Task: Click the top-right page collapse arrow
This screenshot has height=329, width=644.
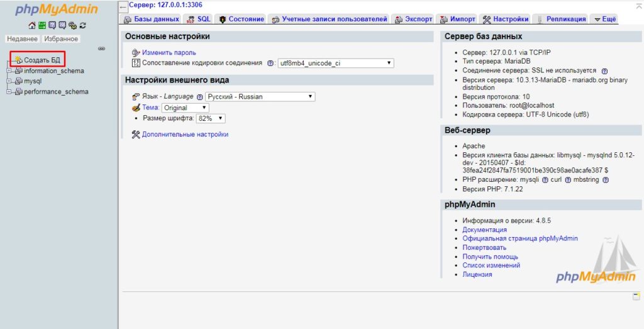Action: coord(639,6)
